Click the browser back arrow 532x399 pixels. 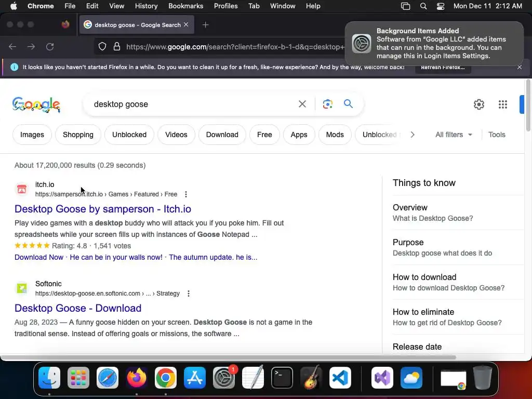point(12,46)
